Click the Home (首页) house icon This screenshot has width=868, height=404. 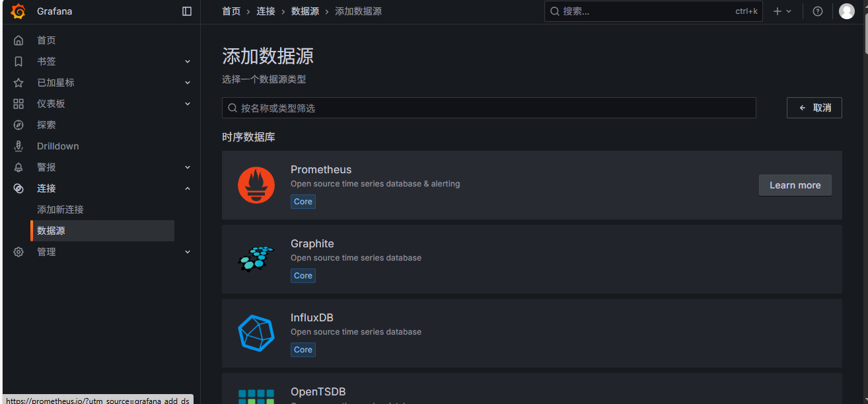pos(18,40)
